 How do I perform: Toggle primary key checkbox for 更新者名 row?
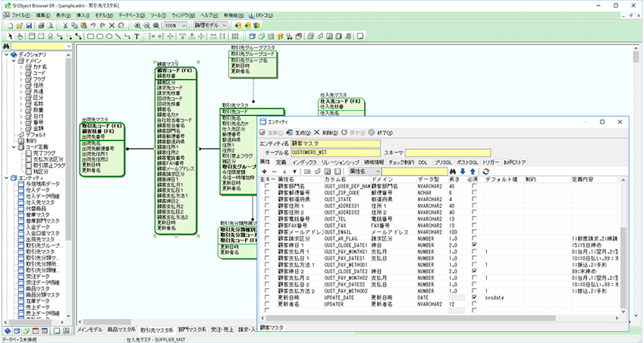pyautogui.click(x=266, y=304)
